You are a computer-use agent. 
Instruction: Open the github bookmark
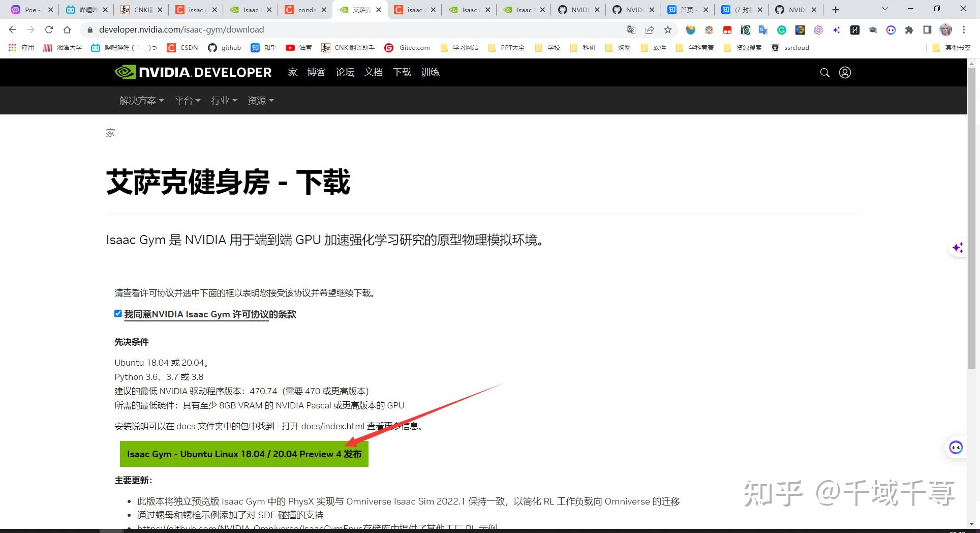(225, 48)
